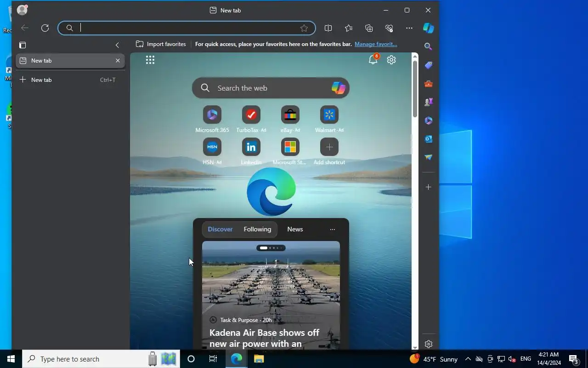
Task: Click Import favorites
Action: (161, 44)
